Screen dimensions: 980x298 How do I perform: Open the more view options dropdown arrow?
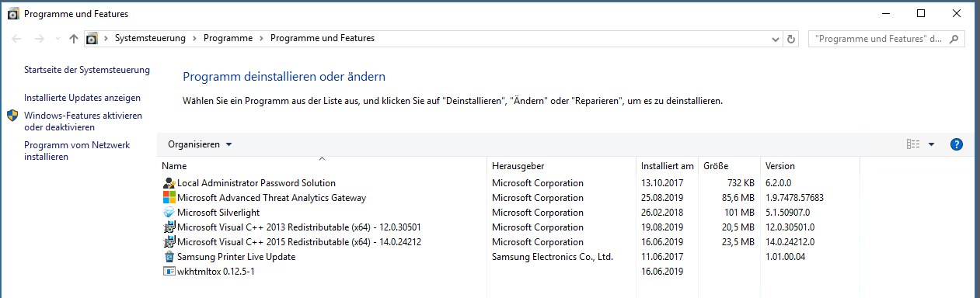(931, 144)
